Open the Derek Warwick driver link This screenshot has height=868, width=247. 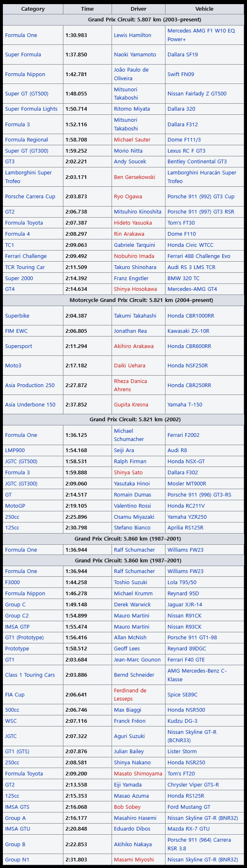click(x=133, y=605)
